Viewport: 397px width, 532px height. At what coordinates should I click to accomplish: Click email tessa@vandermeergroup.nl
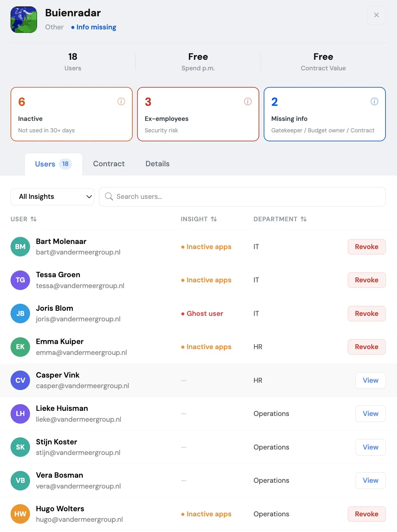click(x=80, y=286)
